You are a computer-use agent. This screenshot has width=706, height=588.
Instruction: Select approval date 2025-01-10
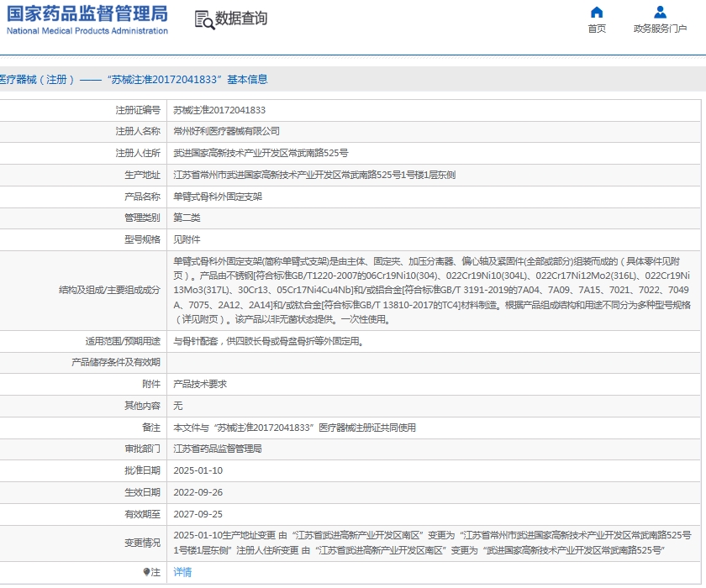[198, 470]
